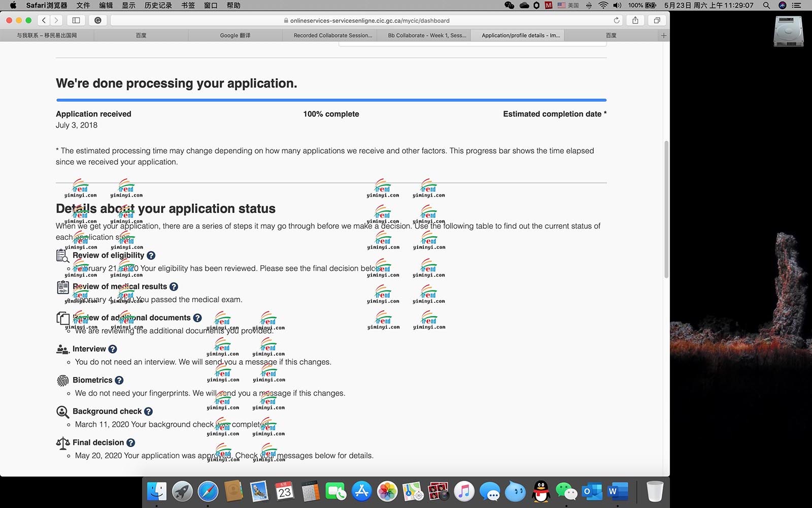812x508 pixels.
Task: Open the Biometrics help question mark
Action: [119, 380]
